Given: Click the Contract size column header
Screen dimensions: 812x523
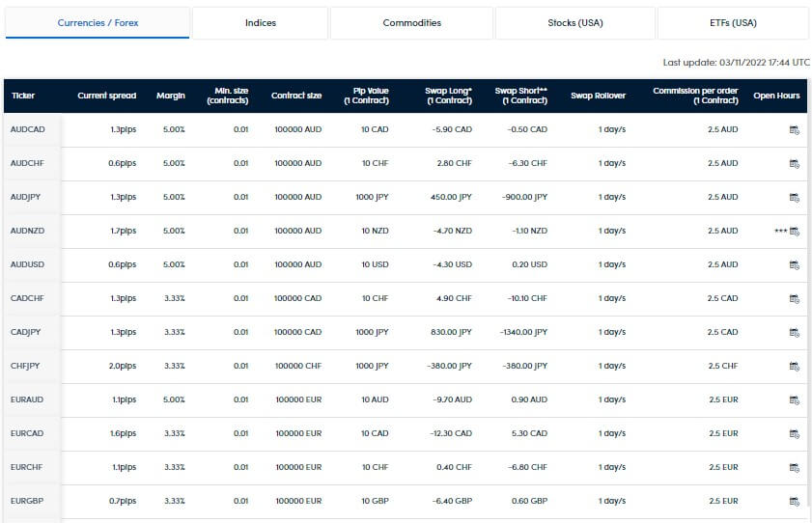Looking at the screenshot, I should [x=296, y=96].
